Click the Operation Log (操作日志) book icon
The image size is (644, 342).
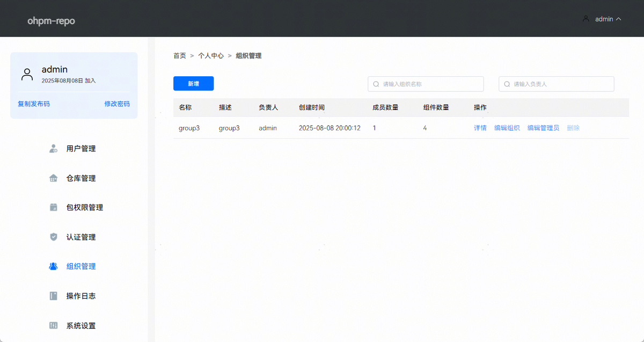point(53,296)
